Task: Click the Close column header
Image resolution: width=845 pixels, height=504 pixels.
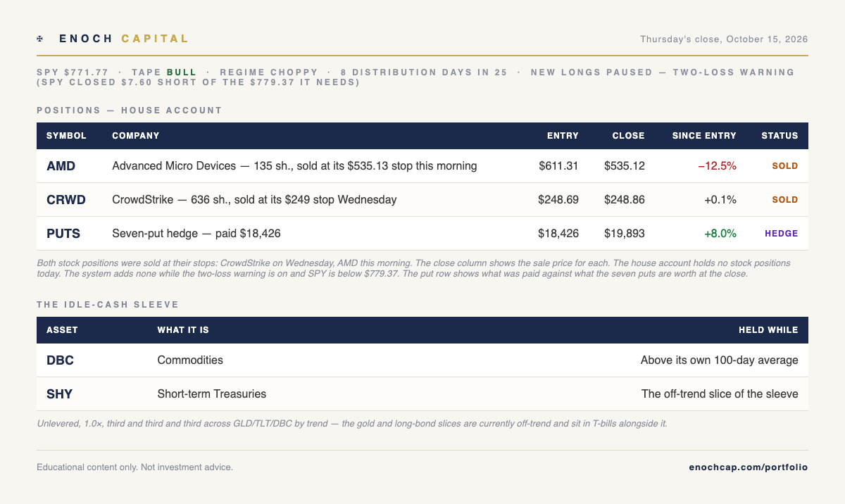Action: click(x=629, y=136)
